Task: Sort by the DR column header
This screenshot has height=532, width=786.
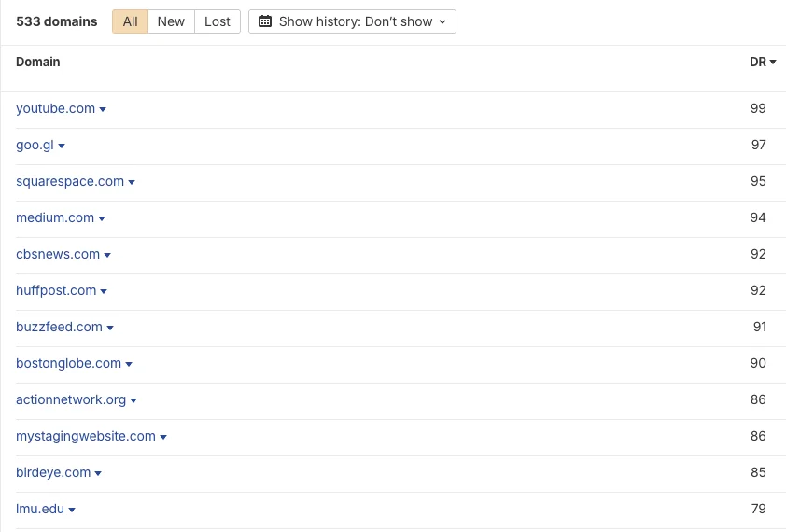Action: pyautogui.click(x=763, y=62)
